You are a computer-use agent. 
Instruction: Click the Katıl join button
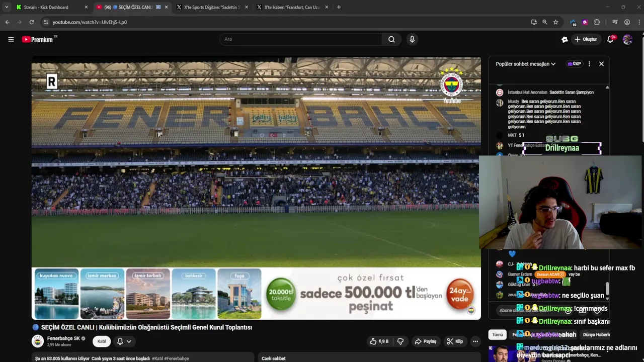coord(102,341)
